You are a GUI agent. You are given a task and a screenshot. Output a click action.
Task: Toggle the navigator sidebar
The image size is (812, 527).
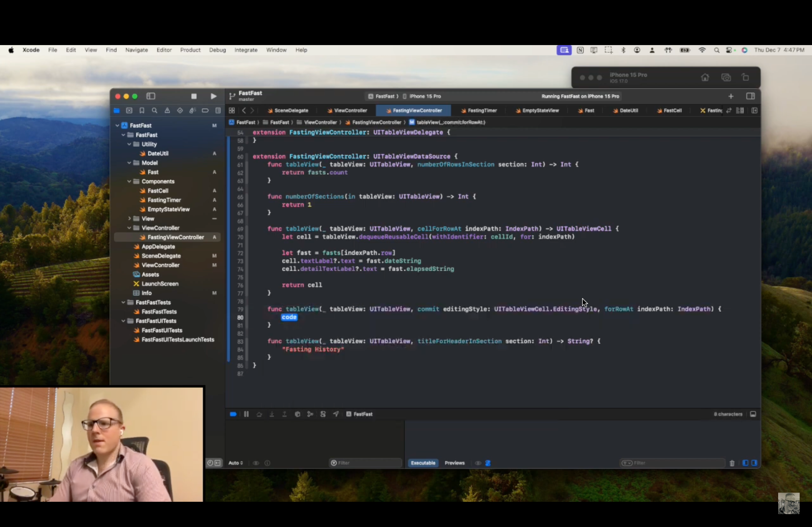click(151, 97)
